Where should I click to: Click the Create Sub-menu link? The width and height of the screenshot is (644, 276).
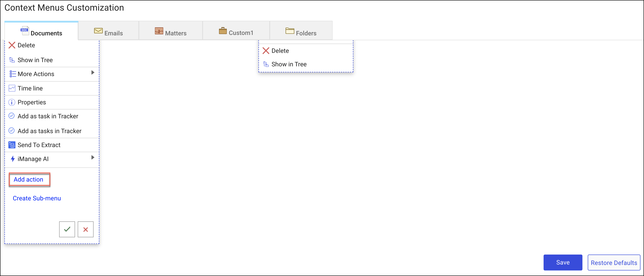click(37, 198)
